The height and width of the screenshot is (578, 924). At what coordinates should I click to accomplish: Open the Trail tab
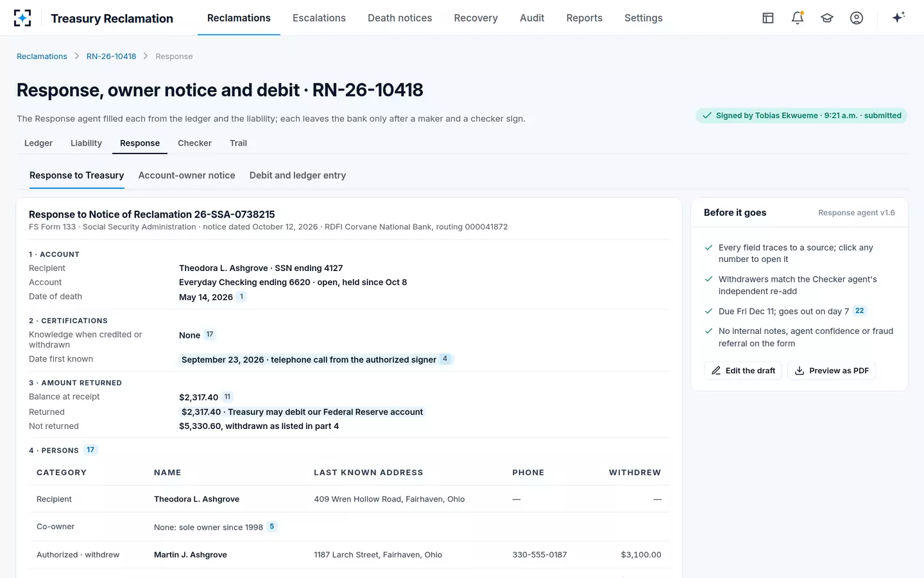tap(238, 143)
